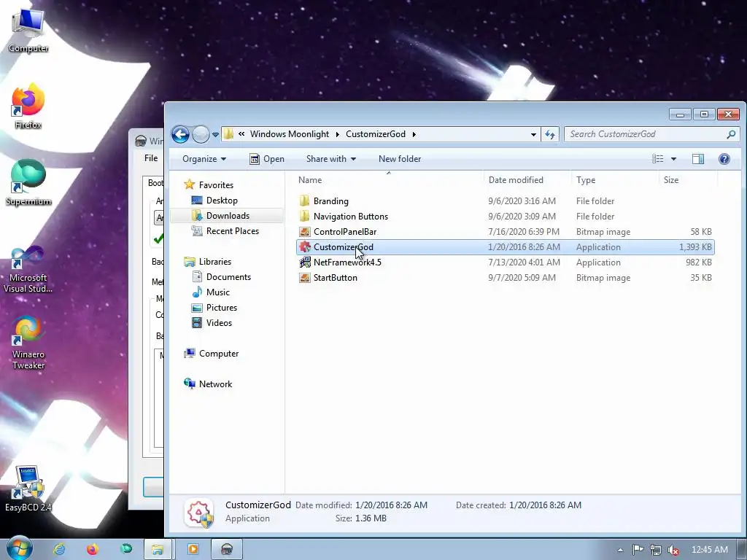Click Windows Moonlight in the address breadcrumb
Viewport: 747px width, 560px height.
point(289,134)
